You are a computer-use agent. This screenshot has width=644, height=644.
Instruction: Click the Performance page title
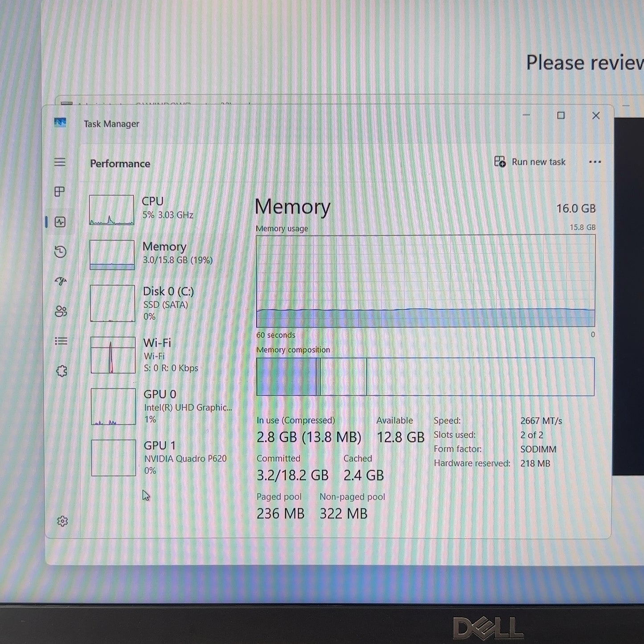click(x=120, y=164)
